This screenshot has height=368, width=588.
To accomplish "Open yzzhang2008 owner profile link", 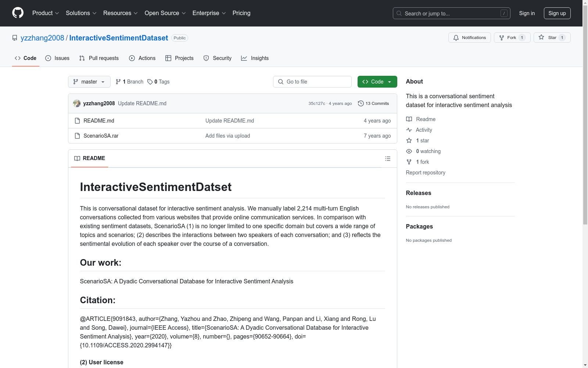I will (x=42, y=38).
